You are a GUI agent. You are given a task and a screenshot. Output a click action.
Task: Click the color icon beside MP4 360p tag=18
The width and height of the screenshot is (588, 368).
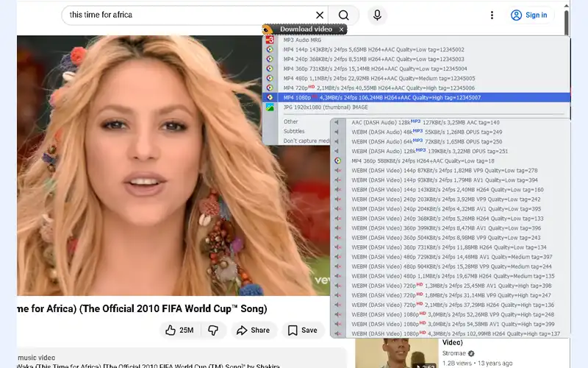(338, 160)
